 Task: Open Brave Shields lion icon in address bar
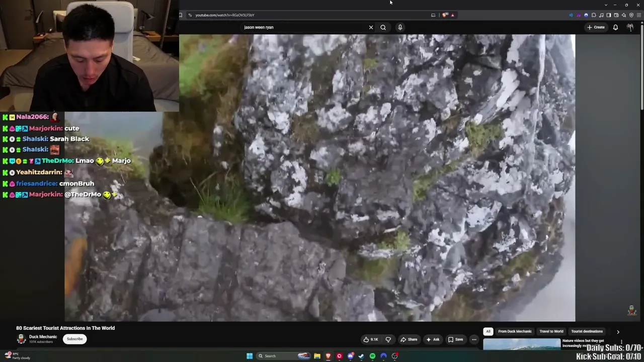tap(445, 15)
